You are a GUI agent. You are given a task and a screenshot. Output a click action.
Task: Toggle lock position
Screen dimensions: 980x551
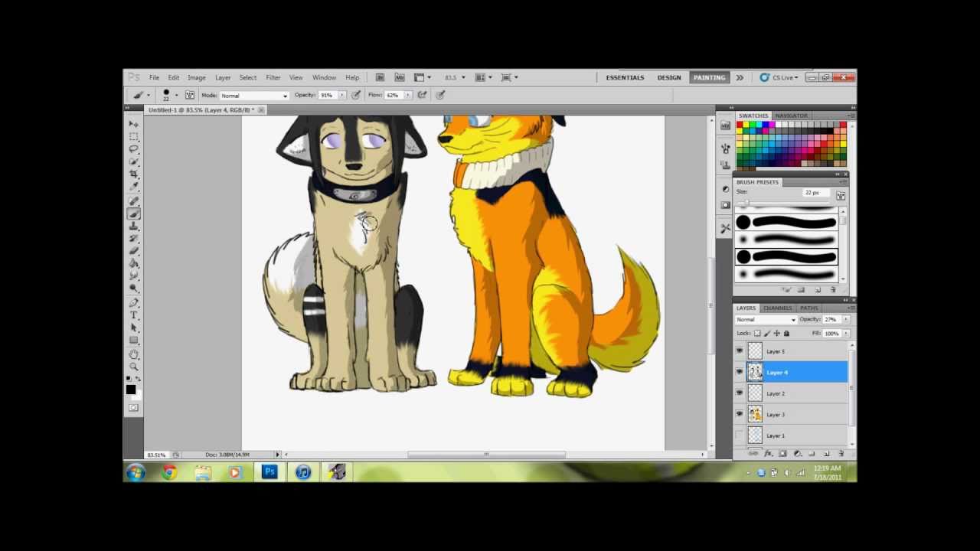(777, 333)
